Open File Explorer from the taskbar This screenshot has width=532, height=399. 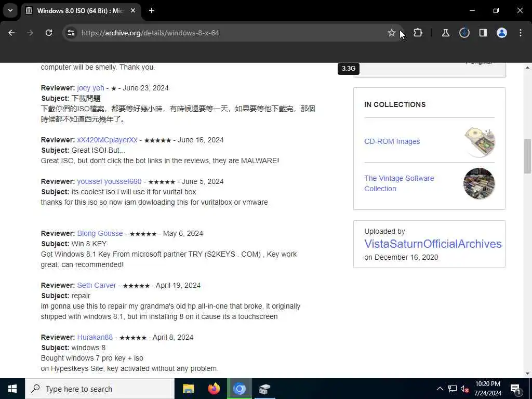pyautogui.click(x=188, y=389)
